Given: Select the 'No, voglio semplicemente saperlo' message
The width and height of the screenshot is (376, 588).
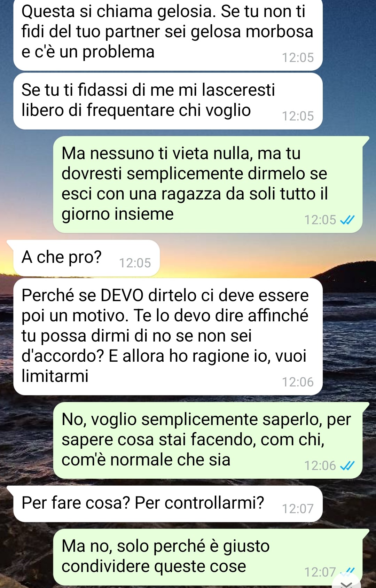Looking at the screenshot, I should coord(208,440).
